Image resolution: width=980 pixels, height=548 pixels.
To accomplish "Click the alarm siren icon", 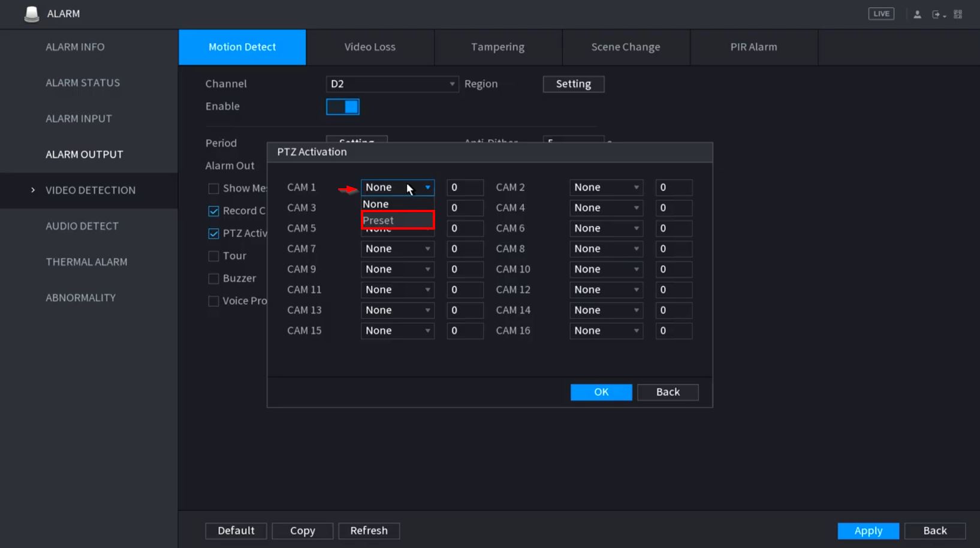I will [x=31, y=14].
